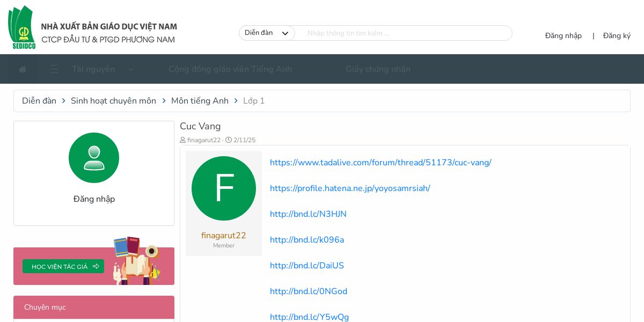The height and width of the screenshot is (322, 644).
Task: Expand the Tài nguyên menu chevron
Action: click(130, 69)
